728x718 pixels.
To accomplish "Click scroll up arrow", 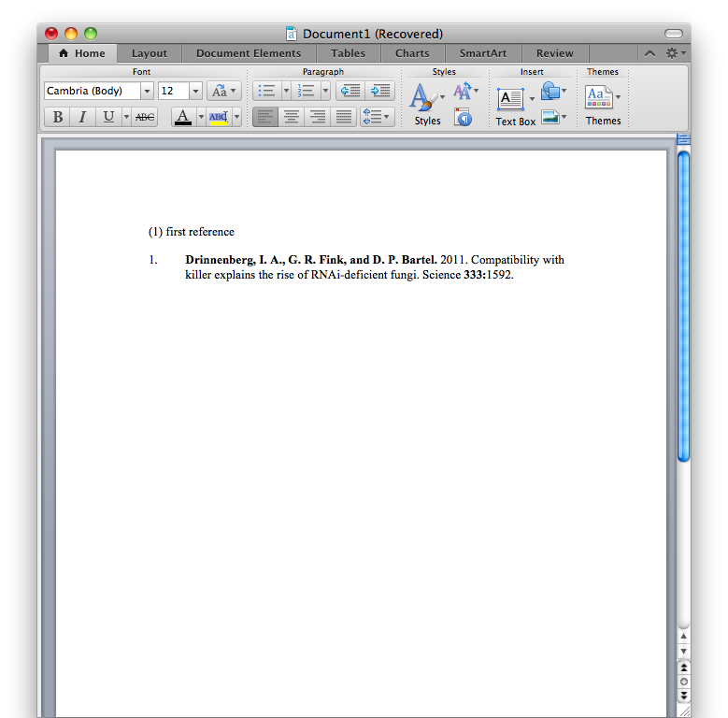I will pos(683,637).
